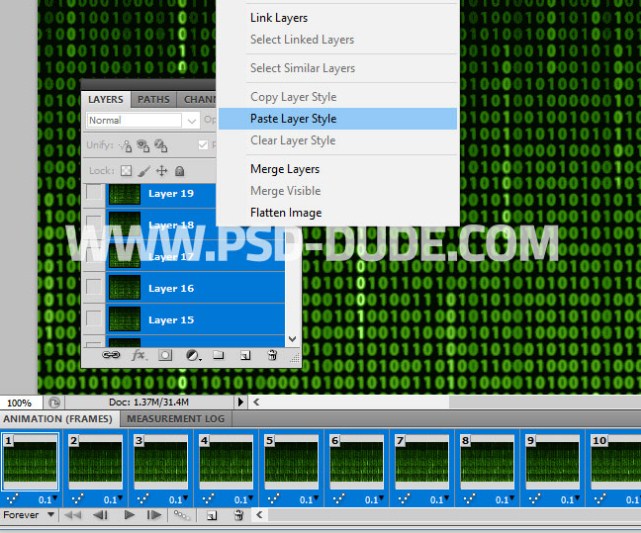Open the fx layer style menu

pyautogui.click(x=139, y=355)
